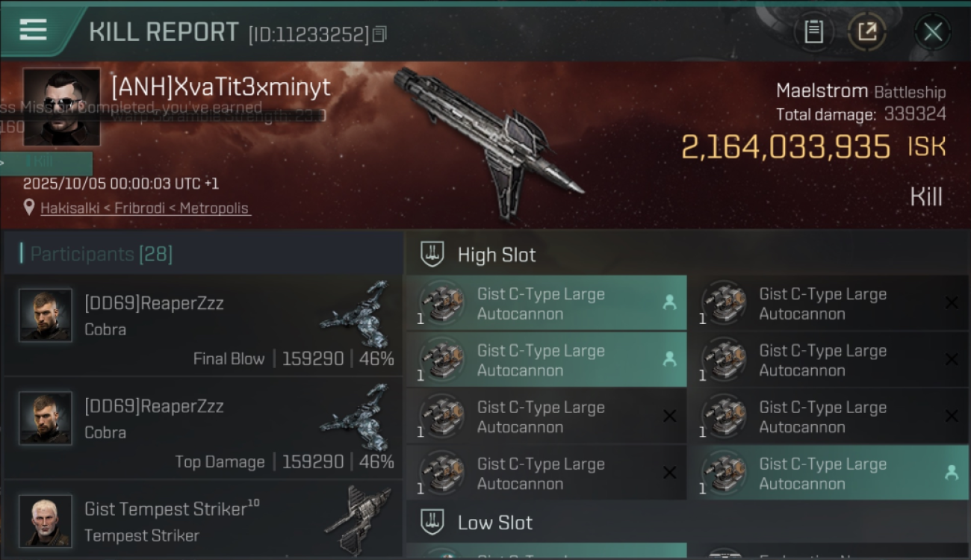Click the High Slot shield icon

[432, 254]
